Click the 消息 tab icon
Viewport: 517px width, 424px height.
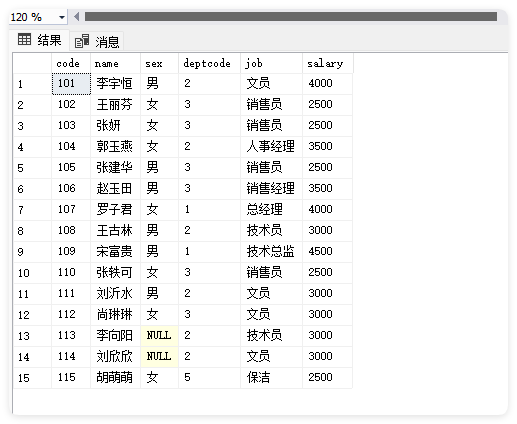point(82,41)
